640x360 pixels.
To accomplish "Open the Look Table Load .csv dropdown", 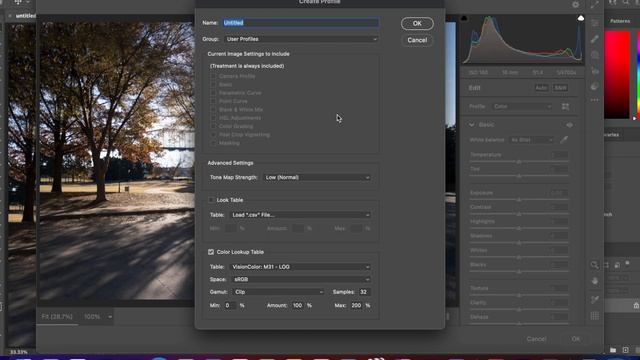I will (x=300, y=215).
